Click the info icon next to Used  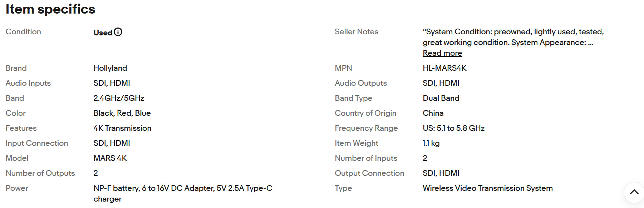pyautogui.click(x=118, y=32)
